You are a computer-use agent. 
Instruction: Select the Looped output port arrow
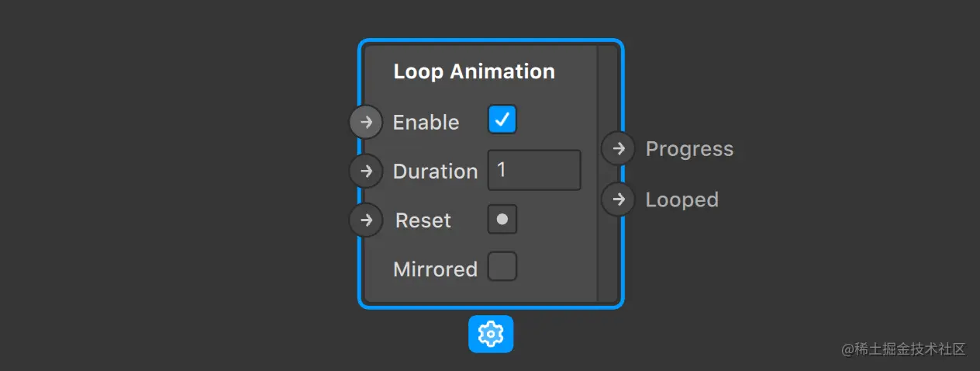618,199
